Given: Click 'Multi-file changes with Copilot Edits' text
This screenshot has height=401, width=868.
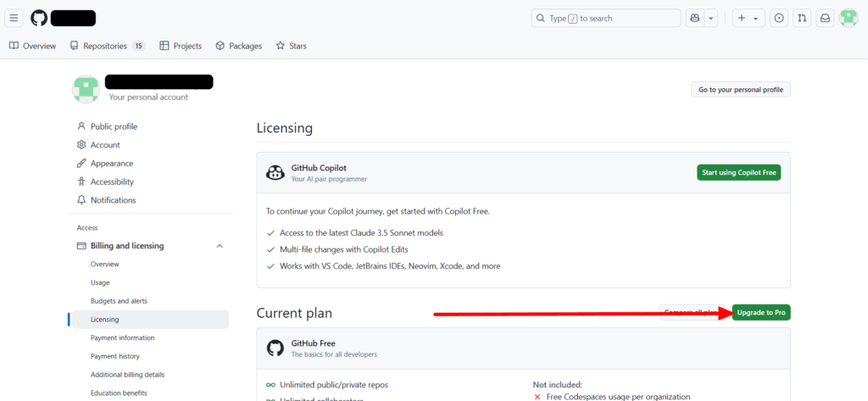Looking at the screenshot, I should coord(344,249).
